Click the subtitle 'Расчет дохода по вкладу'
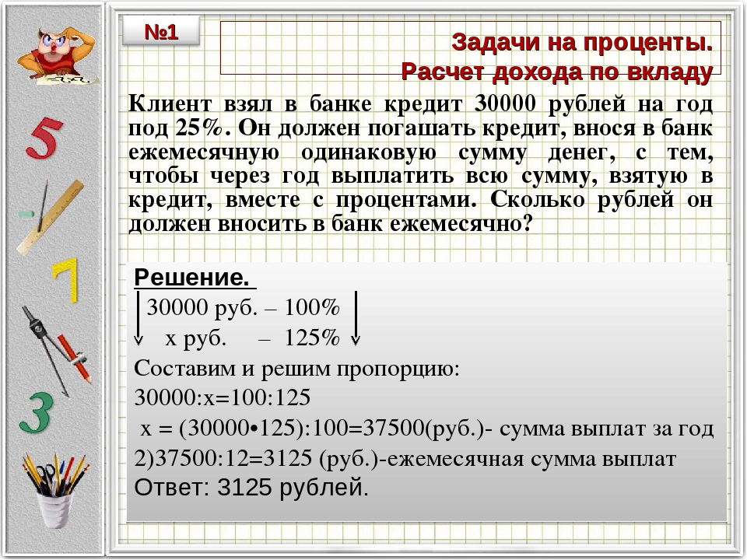The height and width of the screenshot is (560, 747). (556, 72)
